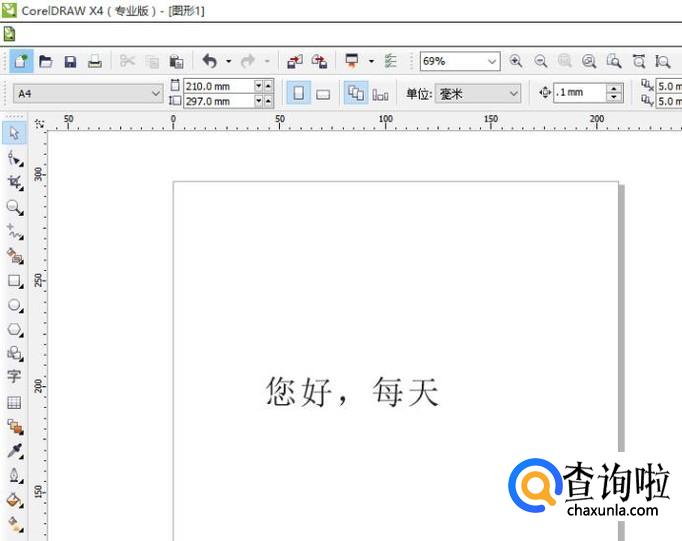682x541 pixels.
Task: Choose the Rectangle tool
Action: [14, 281]
